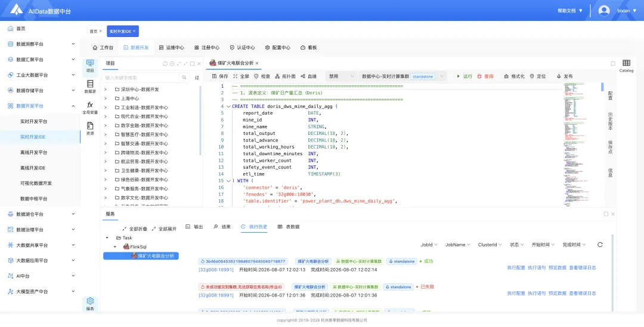Collapse the Task tree node
This screenshot has width=644, height=327.
pos(107,238)
